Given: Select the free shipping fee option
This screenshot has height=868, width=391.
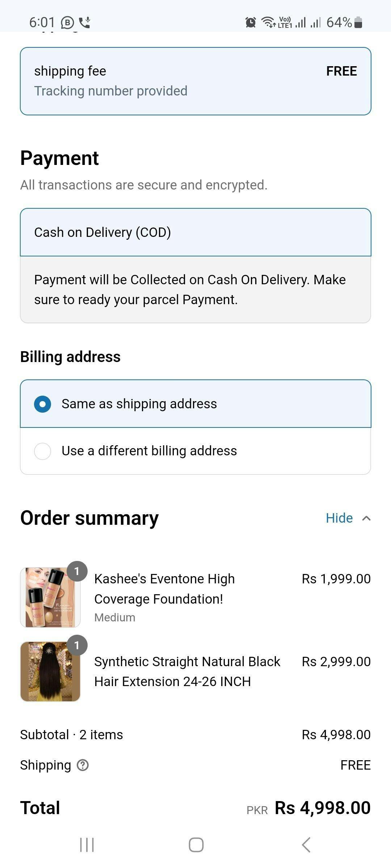Looking at the screenshot, I should pyautogui.click(x=195, y=81).
